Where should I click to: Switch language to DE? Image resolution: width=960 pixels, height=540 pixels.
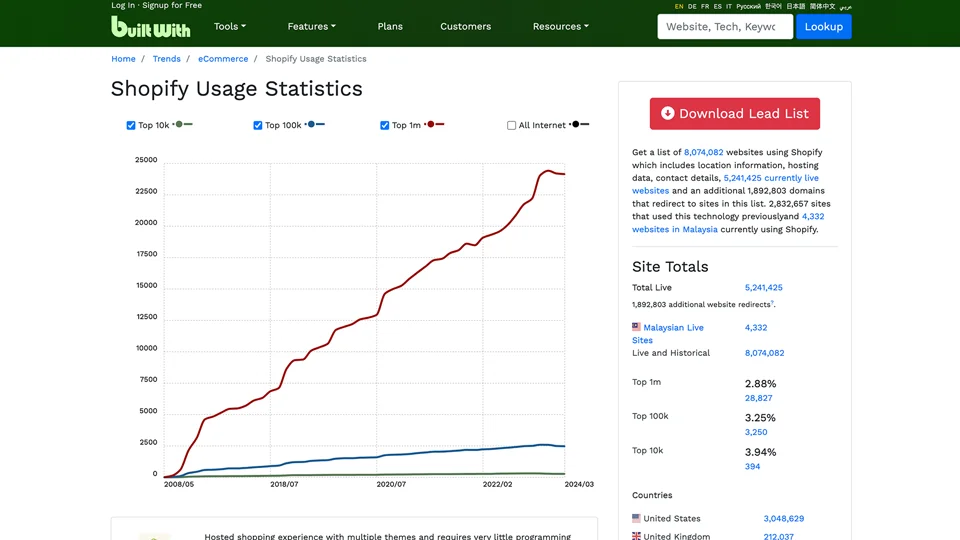pyautogui.click(x=692, y=6)
